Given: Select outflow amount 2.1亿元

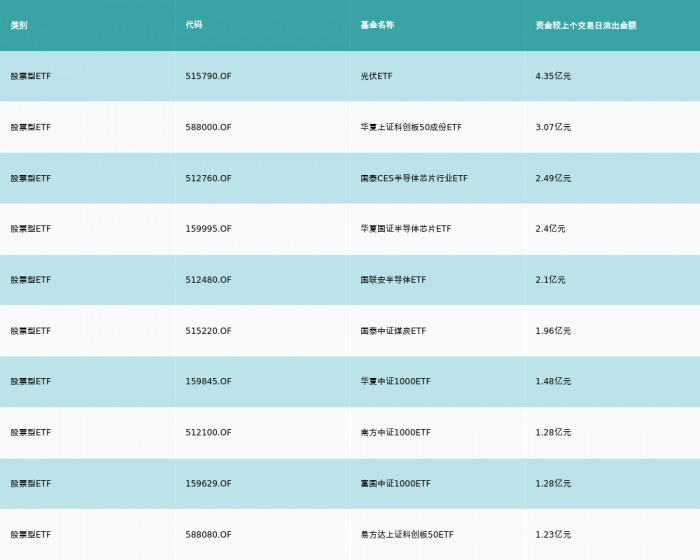Looking at the screenshot, I should [x=550, y=280].
